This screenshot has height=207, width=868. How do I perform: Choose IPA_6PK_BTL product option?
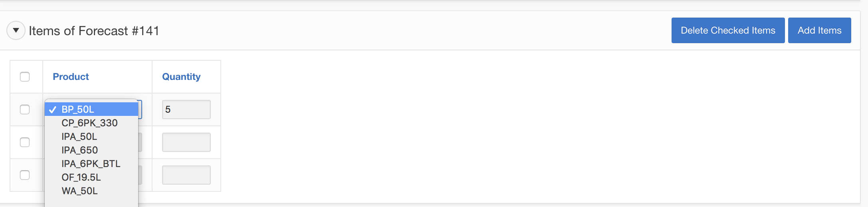[91, 164]
